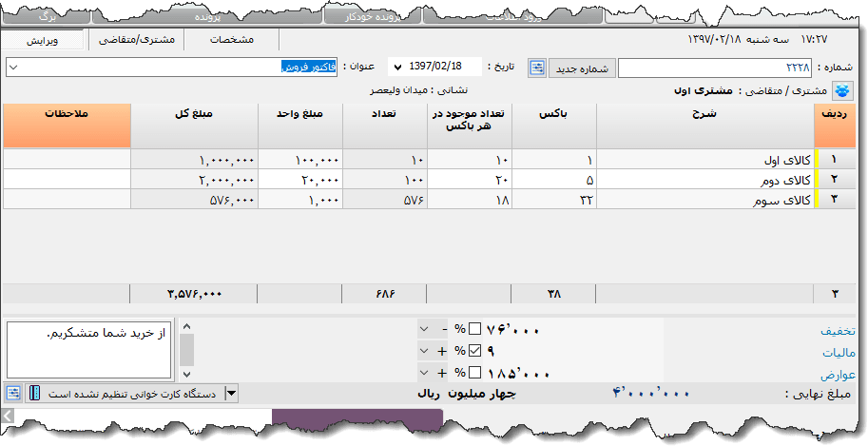Click مبلغ واحد column header
Viewport: 868px width, 446px height.
(x=300, y=126)
